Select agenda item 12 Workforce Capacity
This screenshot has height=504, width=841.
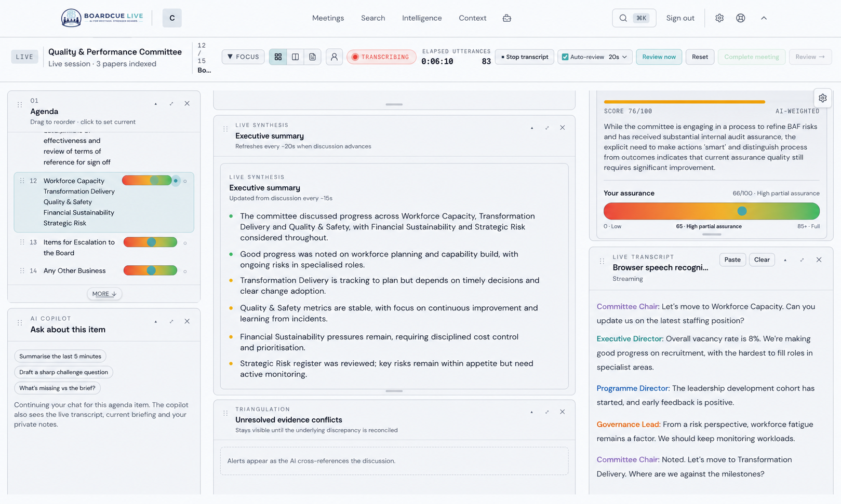(104, 202)
